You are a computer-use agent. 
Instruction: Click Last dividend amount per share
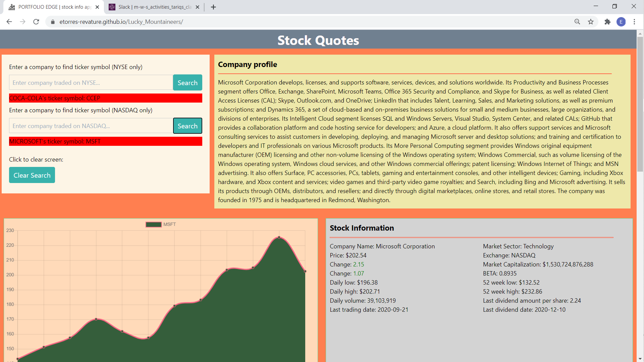tap(532, 301)
